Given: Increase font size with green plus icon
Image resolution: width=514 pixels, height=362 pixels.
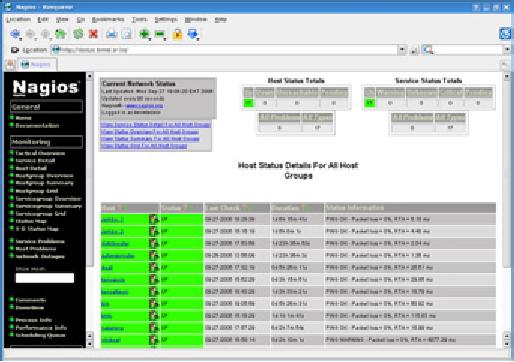Looking at the screenshot, I should (144, 34).
